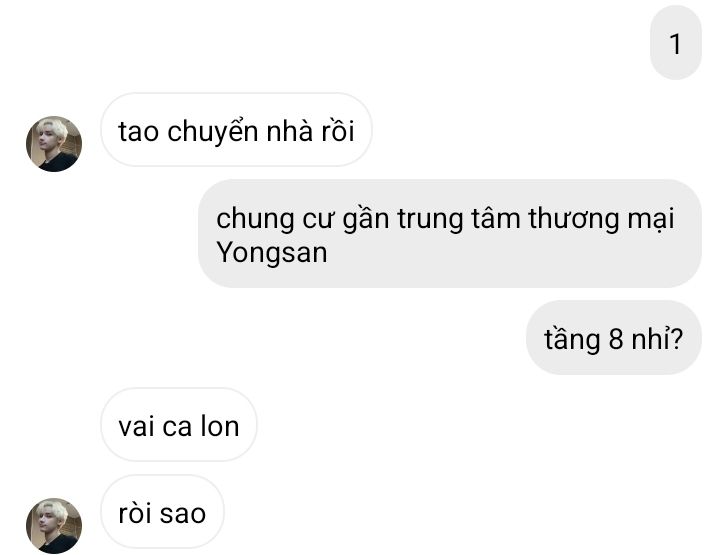Select the "tầng 8 nhỉ?" message bubble
The width and height of the screenshot is (720, 555).
(613, 338)
